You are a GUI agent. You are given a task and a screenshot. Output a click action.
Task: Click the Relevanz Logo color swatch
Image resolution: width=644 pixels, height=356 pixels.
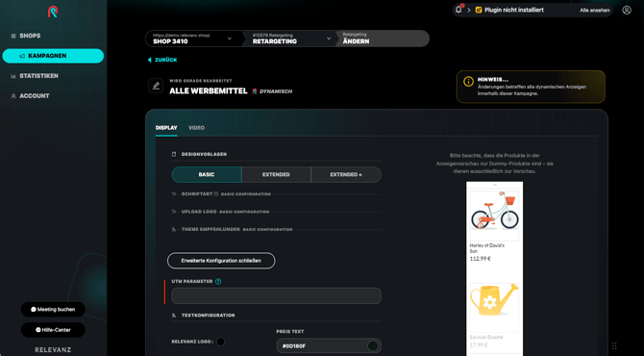220,342
